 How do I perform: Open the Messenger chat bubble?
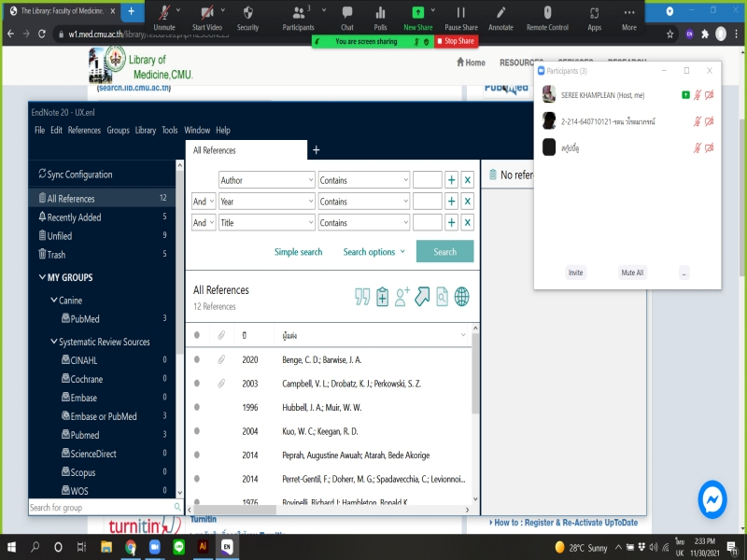712,499
